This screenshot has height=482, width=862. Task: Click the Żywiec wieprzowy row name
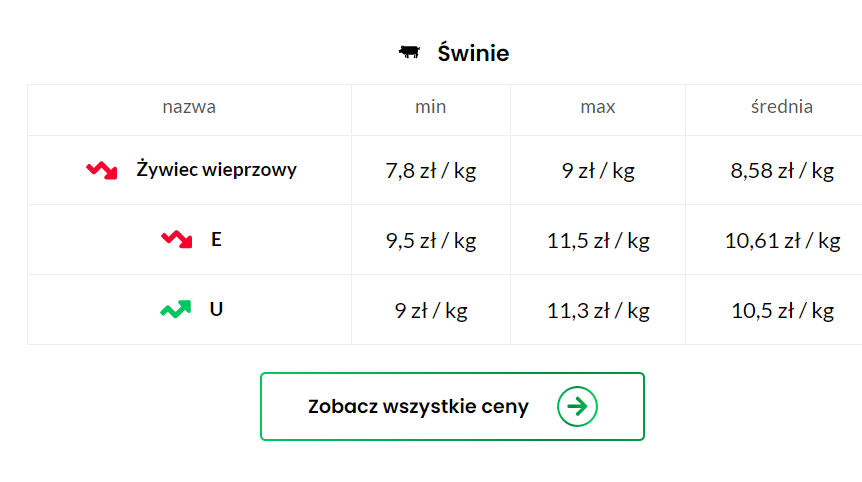point(217,169)
